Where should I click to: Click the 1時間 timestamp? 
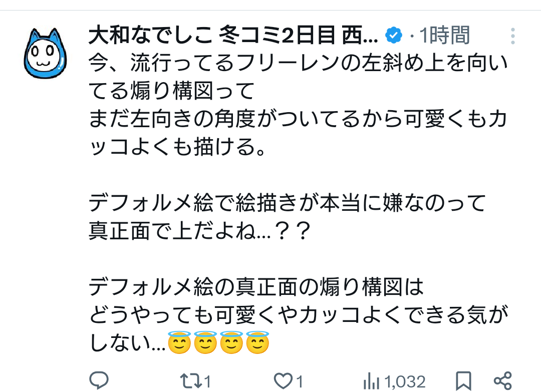point(445,36)
